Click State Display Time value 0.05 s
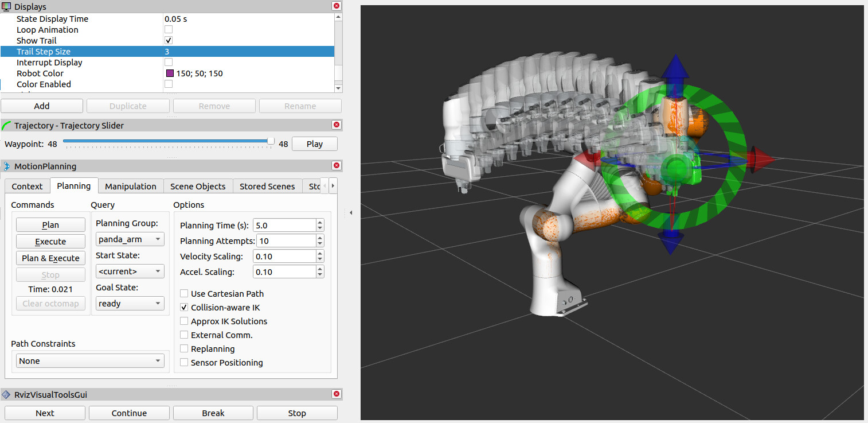The width and height of the screenshot is (868, 423). tap(176, 19)
